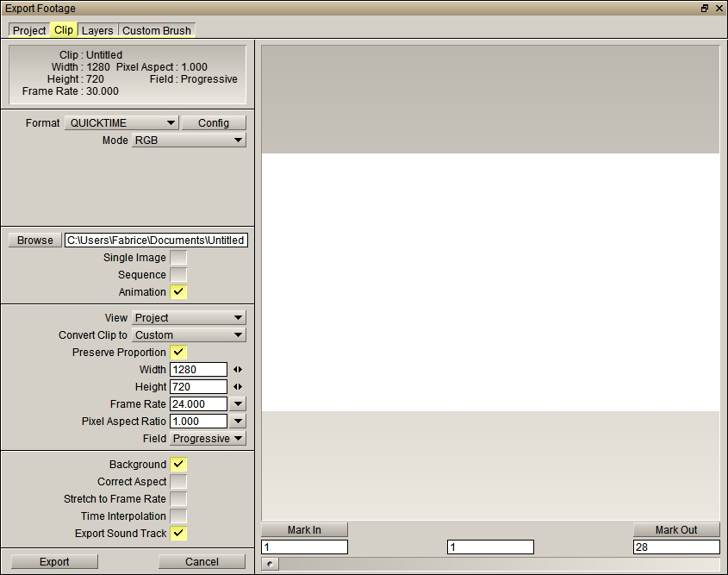The width and height of the screenshot is (728, 575).
Task: Click the Mark Out button
Action: [676, 530]
